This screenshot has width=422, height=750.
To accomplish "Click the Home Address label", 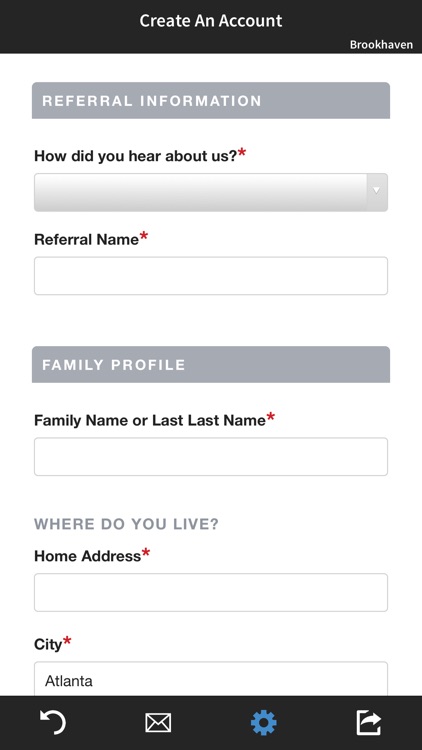I will click(92, 555).
